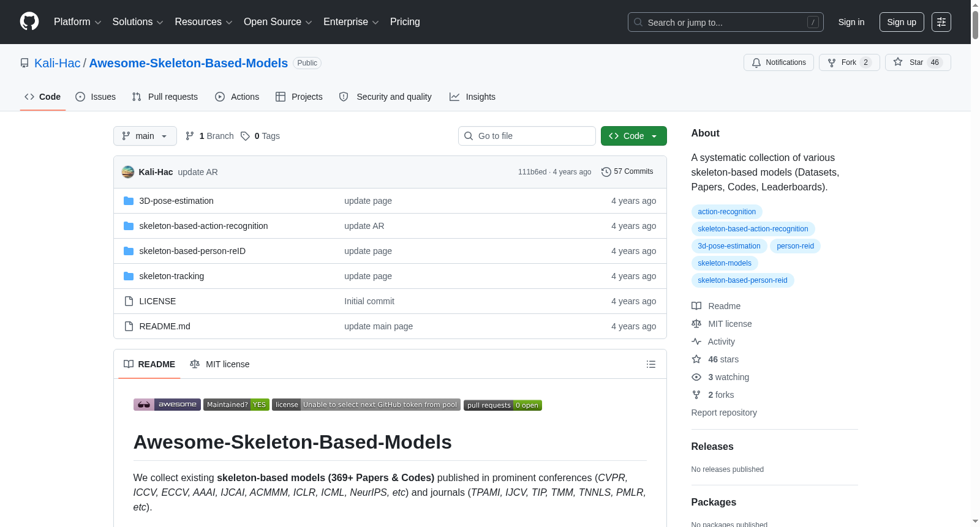Image resolution: width=980 pixels, height=527 pixels.
Task: Expand the Solutions menu
Action: pyautogui.click(x=138, y=22)
